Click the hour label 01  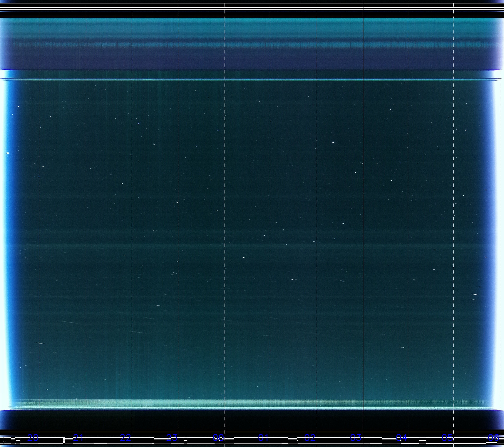pyautogui.click(x=263, y=438)
